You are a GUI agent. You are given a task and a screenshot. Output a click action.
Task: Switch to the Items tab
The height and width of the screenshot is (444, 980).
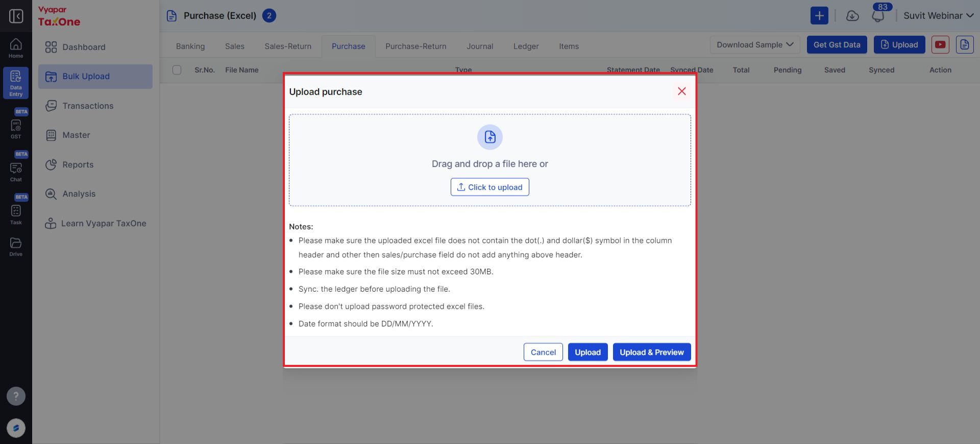[569, 46]
